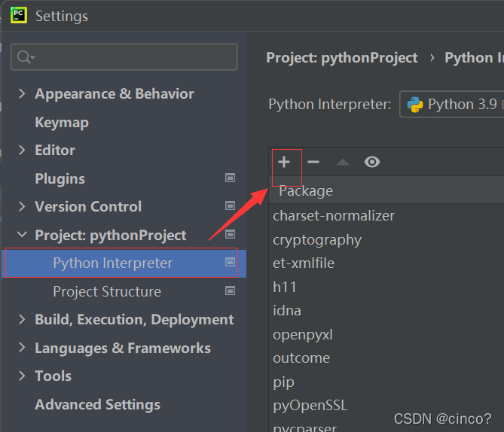Click the plus icon to install package

pos(284,162)
